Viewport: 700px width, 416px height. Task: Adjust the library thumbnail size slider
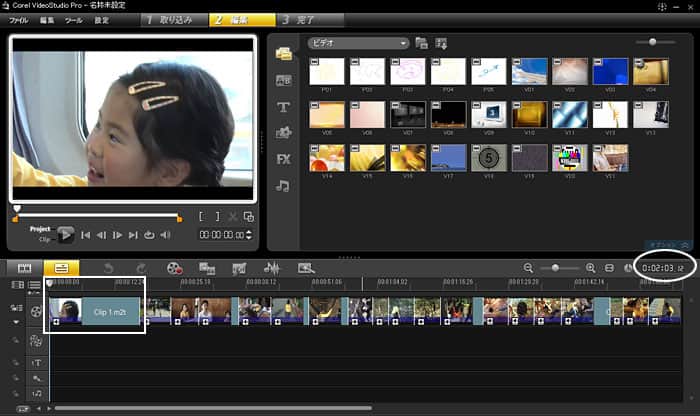[655, 42]
